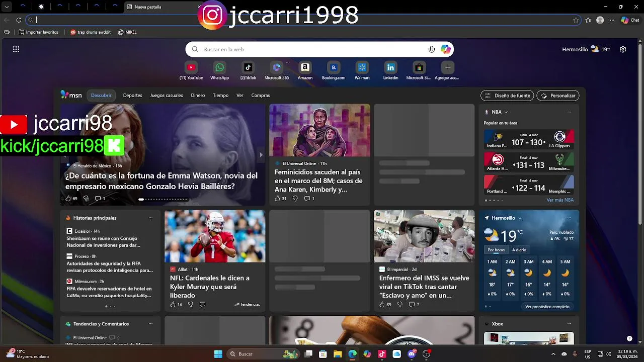Open the help question-mark icon
Screen dimensions: 644x362
[629, 338]
